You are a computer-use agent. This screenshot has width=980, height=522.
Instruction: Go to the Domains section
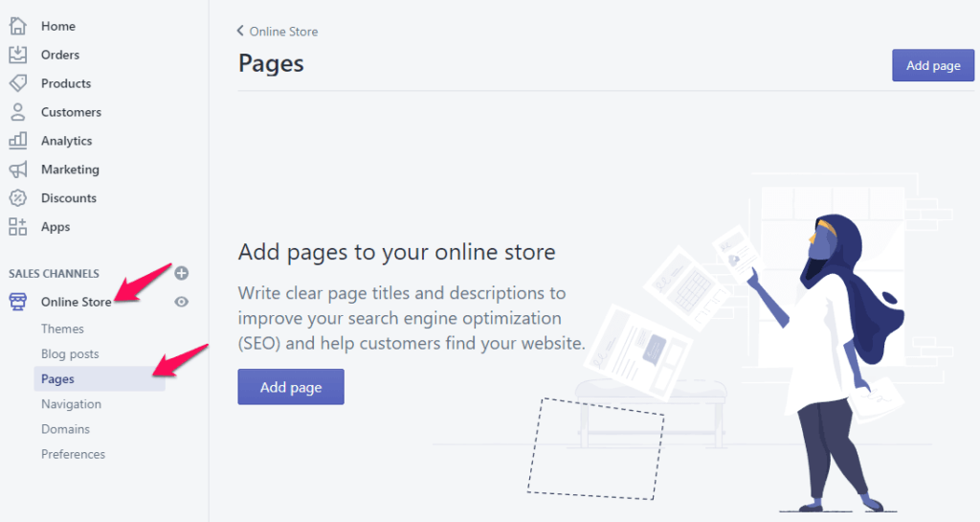(x=65, y=429)
